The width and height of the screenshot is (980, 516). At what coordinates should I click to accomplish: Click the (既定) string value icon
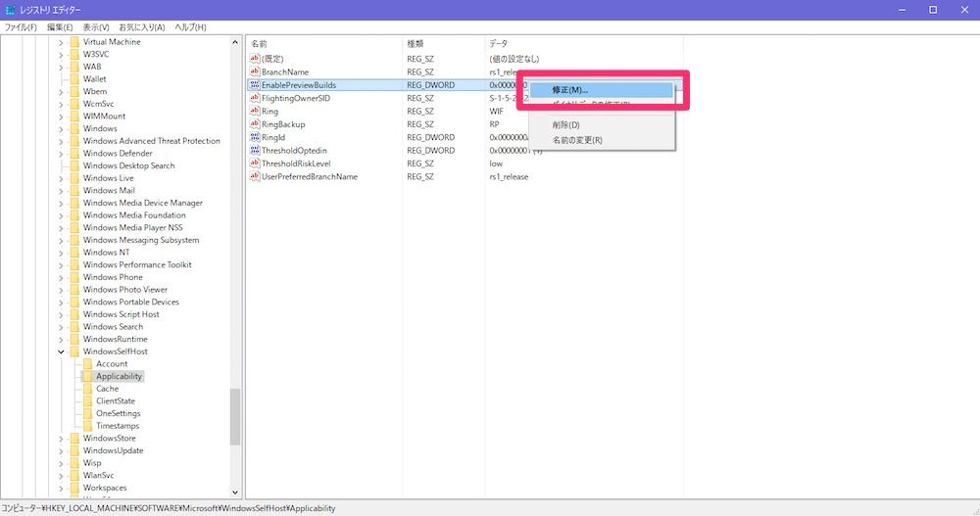[x=255, y=59]
